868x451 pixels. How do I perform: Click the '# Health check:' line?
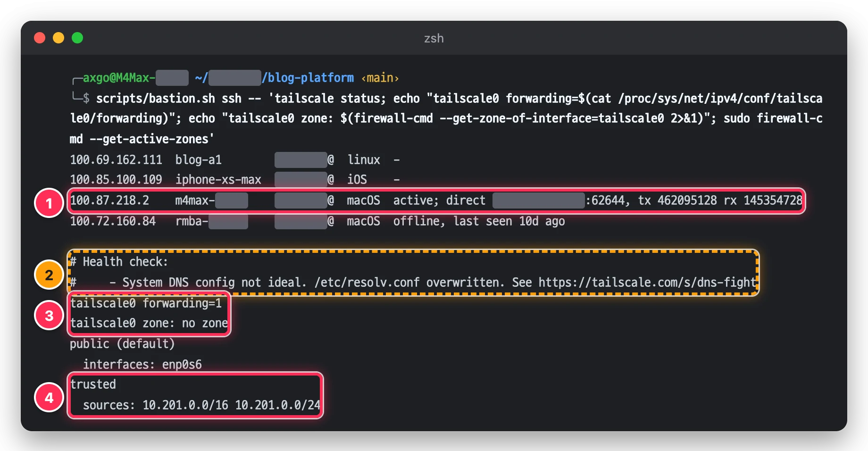pyautogui.click(x=119, y=262)
